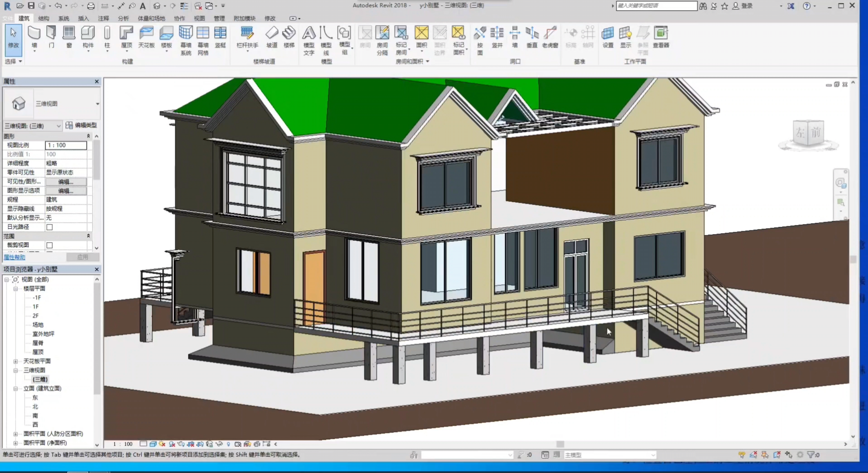The height and width of the screenshot is (473, 868).
Task: Click the Roof (屋顶) tool icon
Action: [126, 33]
